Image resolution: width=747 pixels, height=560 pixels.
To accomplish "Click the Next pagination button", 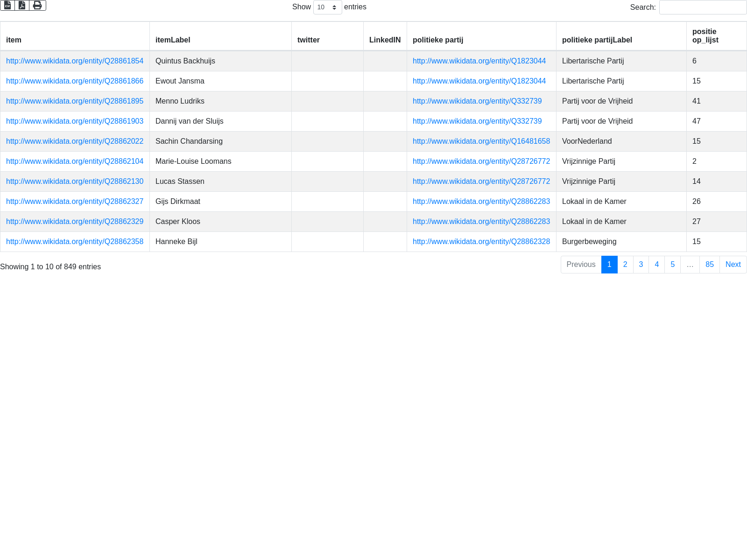I will coord(733,265).
